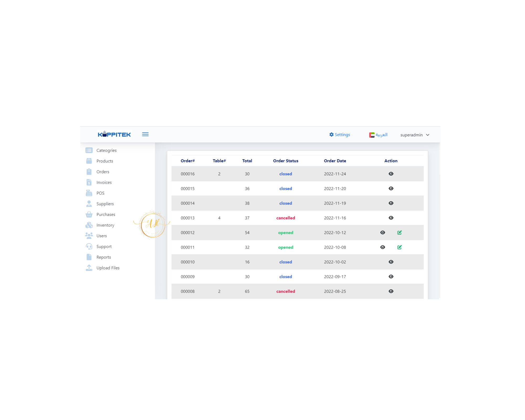This screenshot has height=420, width=525.
Task: Click the Table# column header
Action: 219,161
